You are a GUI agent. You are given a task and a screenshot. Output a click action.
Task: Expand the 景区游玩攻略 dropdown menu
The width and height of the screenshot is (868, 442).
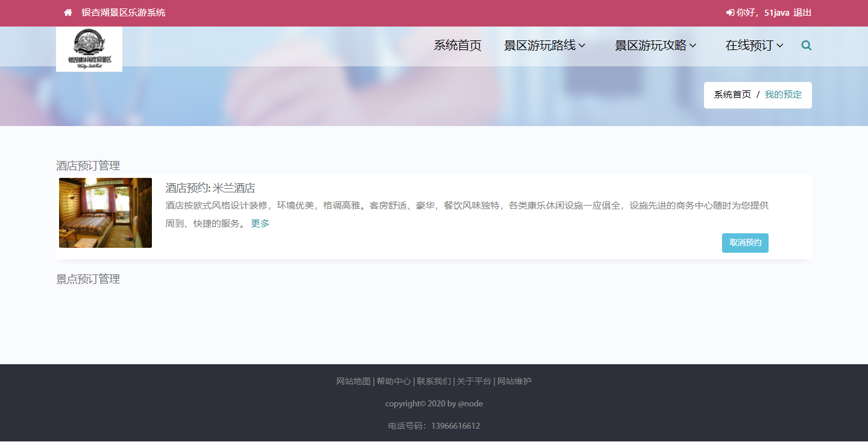coord(655,45)
